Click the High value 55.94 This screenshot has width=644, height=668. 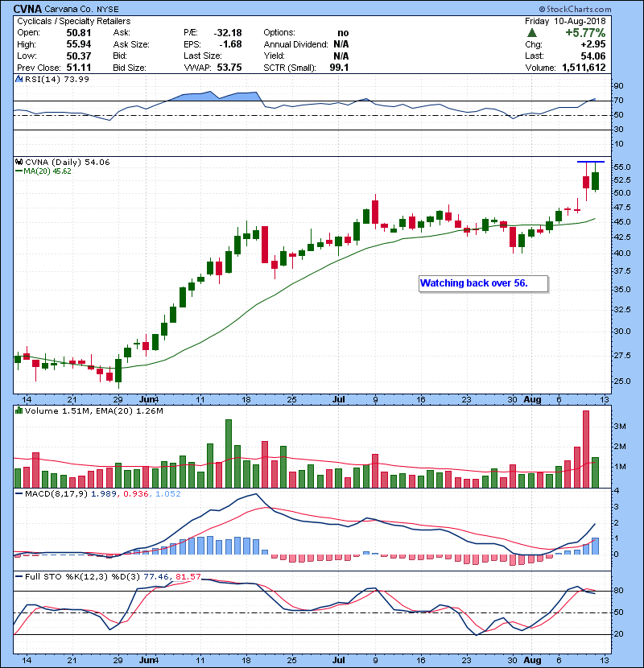tap(79, 44)
